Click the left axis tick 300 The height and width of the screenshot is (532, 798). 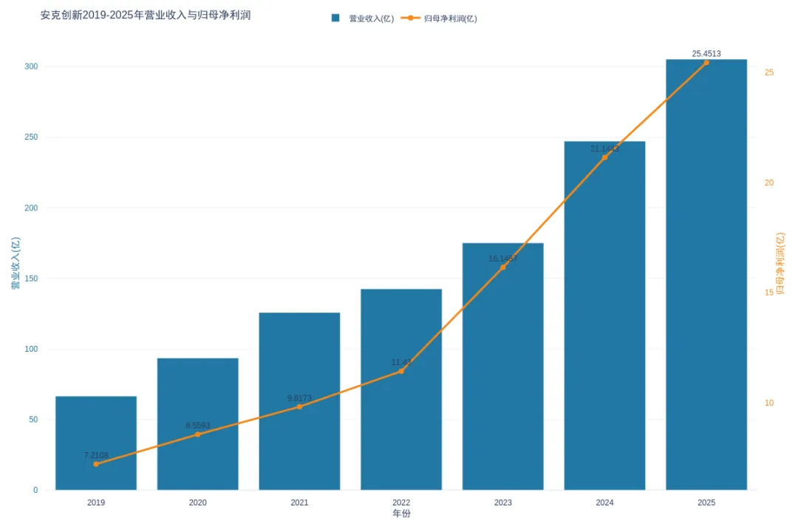point(31,66)
